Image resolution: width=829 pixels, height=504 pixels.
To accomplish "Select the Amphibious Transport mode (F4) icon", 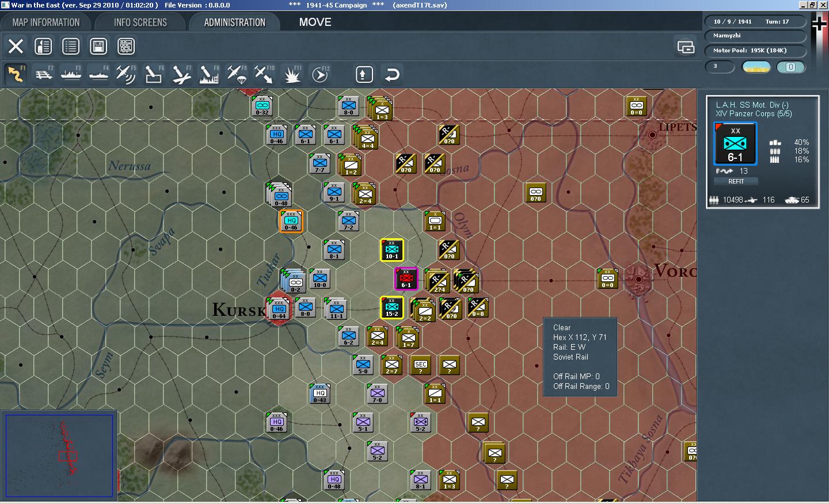I will 98,74.
